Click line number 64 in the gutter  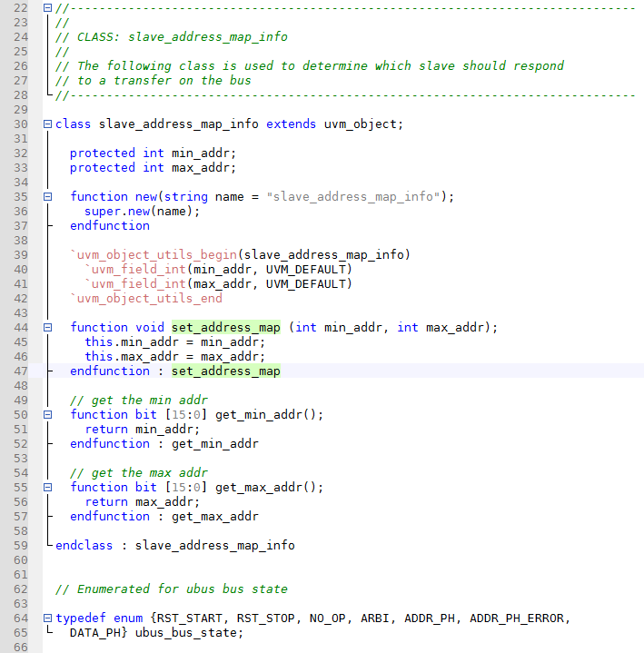20,618
